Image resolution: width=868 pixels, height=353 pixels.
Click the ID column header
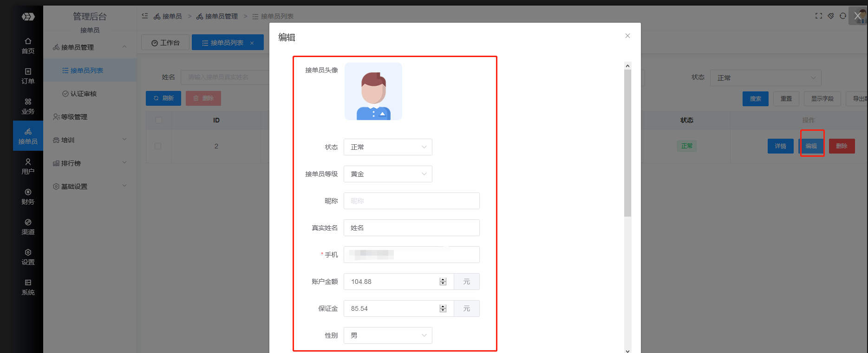[x=216, y=120]
